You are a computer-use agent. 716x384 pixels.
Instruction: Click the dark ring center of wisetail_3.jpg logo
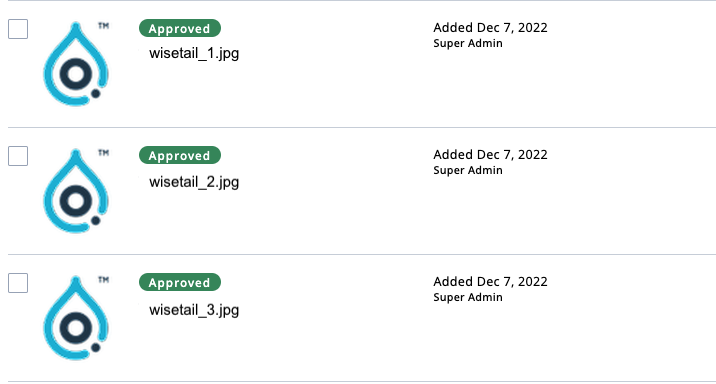pos(76,328)
